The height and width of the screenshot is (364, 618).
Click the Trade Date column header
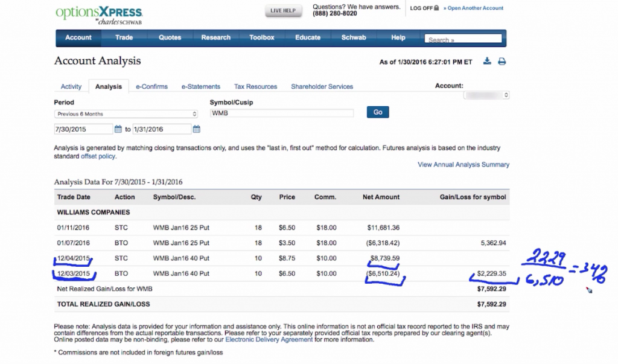(x=74, y=197)
